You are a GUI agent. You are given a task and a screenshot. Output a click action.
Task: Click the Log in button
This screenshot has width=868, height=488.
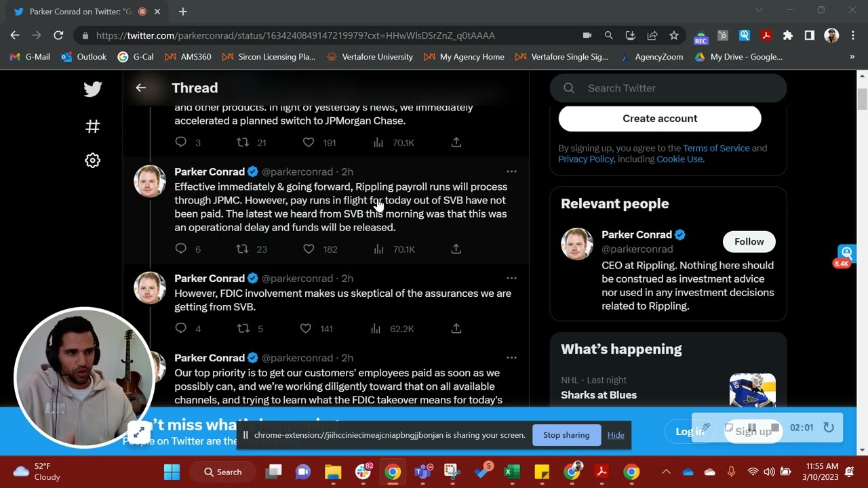point(689,431)
